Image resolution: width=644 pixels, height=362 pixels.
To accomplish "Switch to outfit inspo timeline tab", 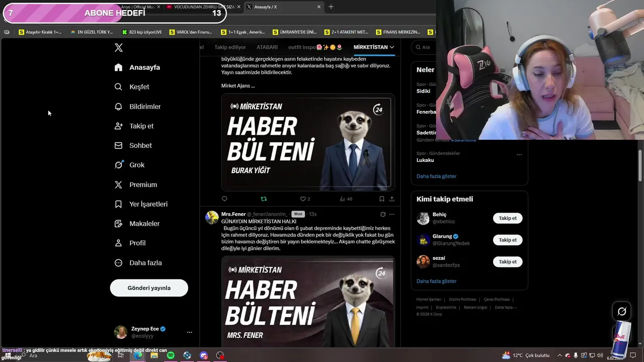I will [x=315, y=47].
